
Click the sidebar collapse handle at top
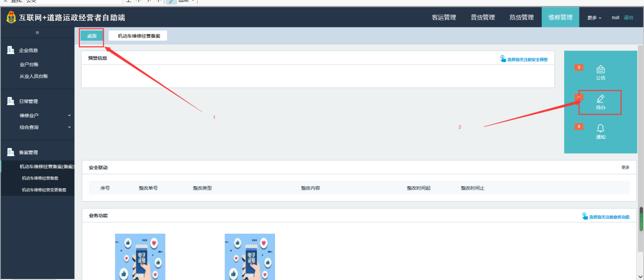pos(37,33)
